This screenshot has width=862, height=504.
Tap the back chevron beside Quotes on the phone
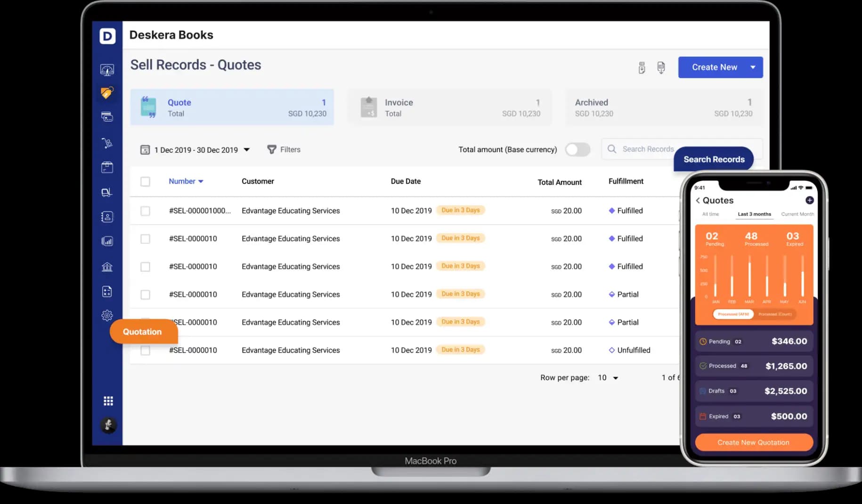pos(698,201)
